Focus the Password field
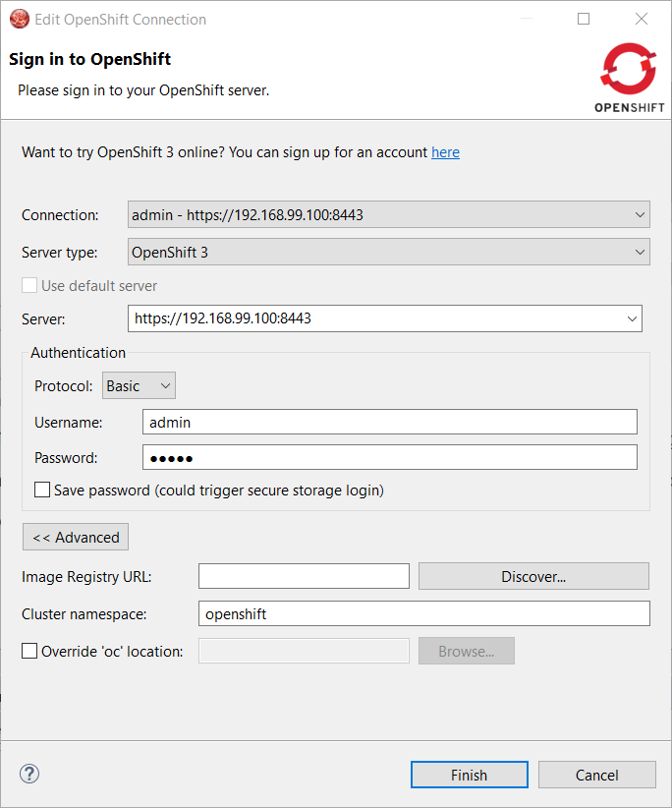 [x=389, y=457]
